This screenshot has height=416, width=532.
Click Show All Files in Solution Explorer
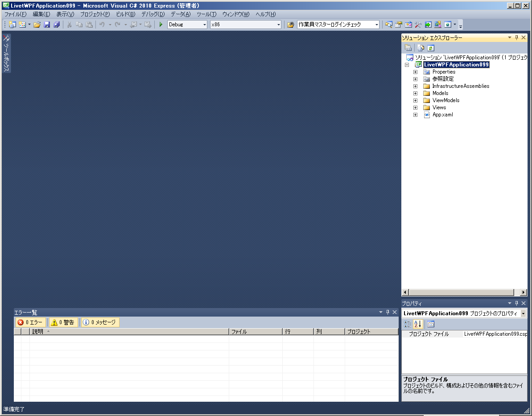coord(421,48)
